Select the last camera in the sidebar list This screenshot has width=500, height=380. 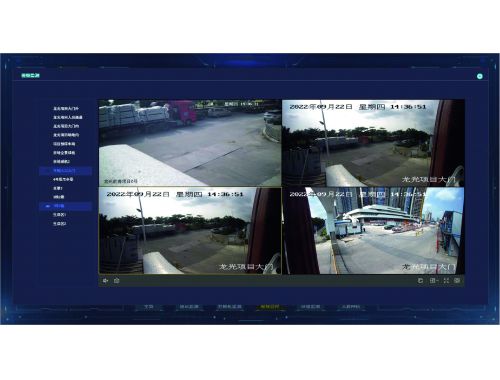pos(60,224)
